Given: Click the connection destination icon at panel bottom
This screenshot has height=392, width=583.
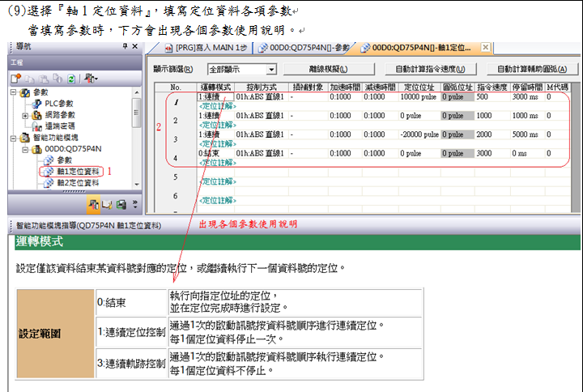Looking at the screenshot, I should point(121,204).
